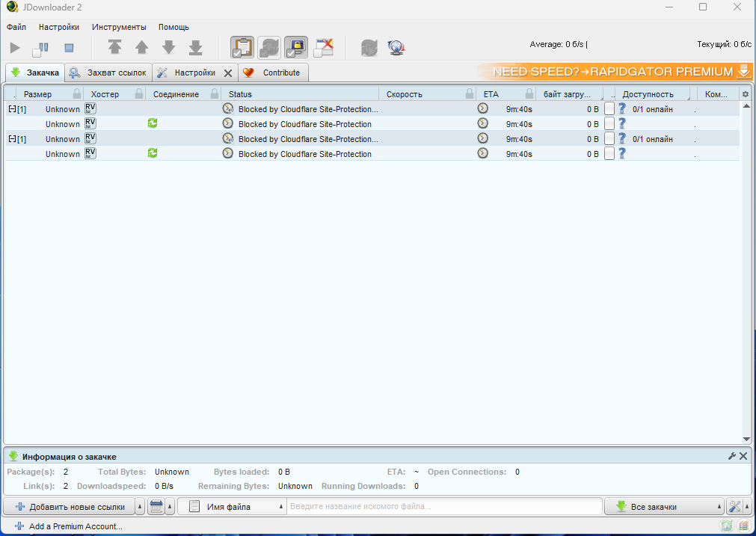Close the Информация о закачке panel
The height and width of the screenshot is (536, 756).
pyautogui.click(x=743, y=456)
